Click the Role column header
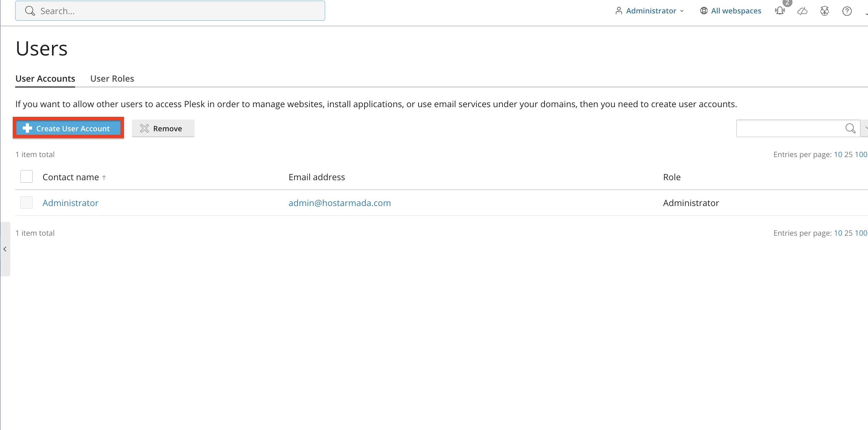Viewport: 868px width, 430px height. (672, 177)
